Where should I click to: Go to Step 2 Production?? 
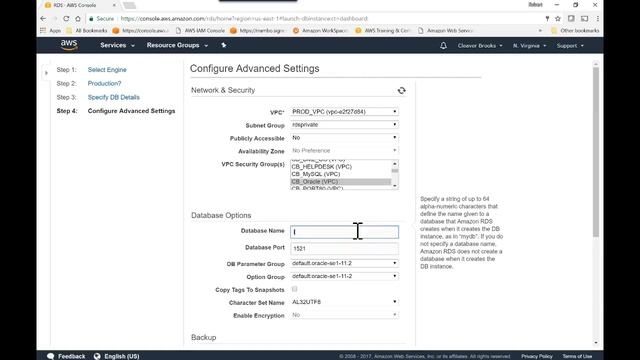pos(104,83)
